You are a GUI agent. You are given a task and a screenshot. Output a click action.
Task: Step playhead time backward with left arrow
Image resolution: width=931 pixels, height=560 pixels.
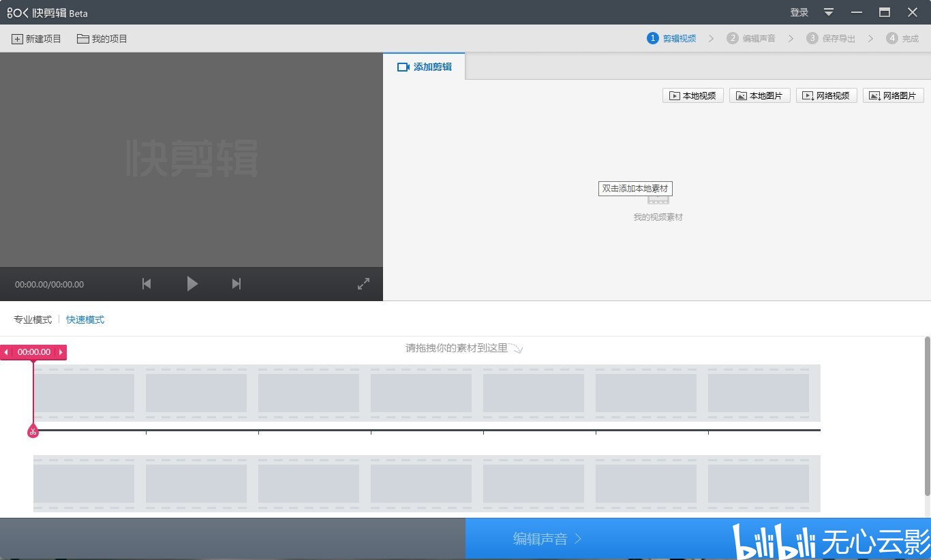coord(6,352)
